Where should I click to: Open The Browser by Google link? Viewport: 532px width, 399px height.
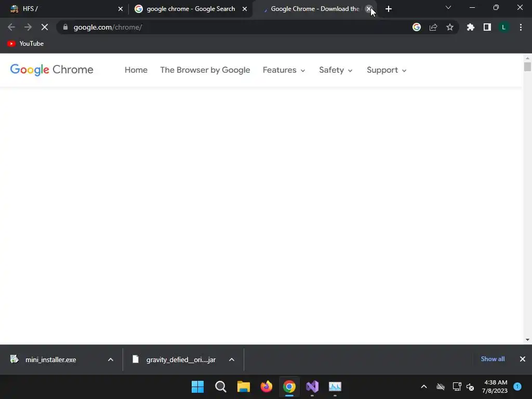[205, 70]
